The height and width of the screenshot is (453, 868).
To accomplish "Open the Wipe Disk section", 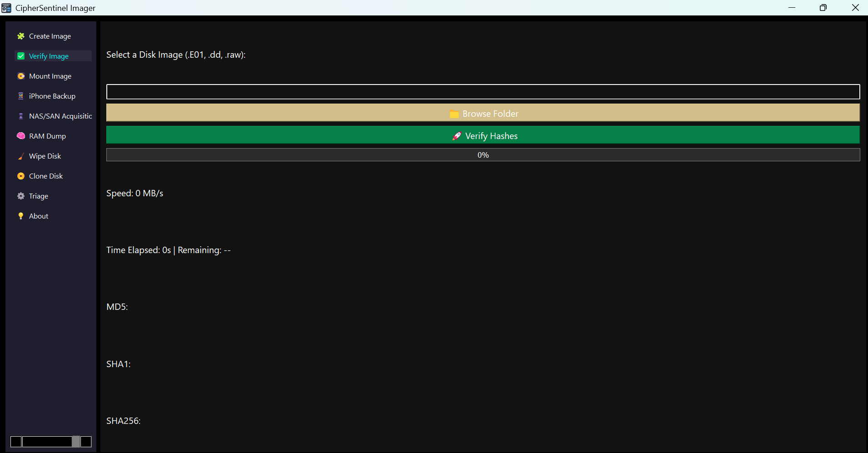I will [x=53, y=156].
